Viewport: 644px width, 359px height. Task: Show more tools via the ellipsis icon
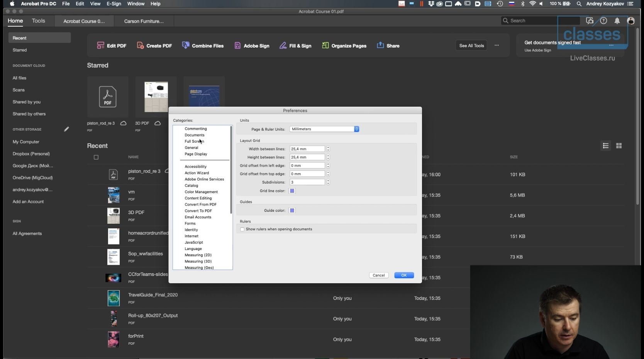pos(497,45)
